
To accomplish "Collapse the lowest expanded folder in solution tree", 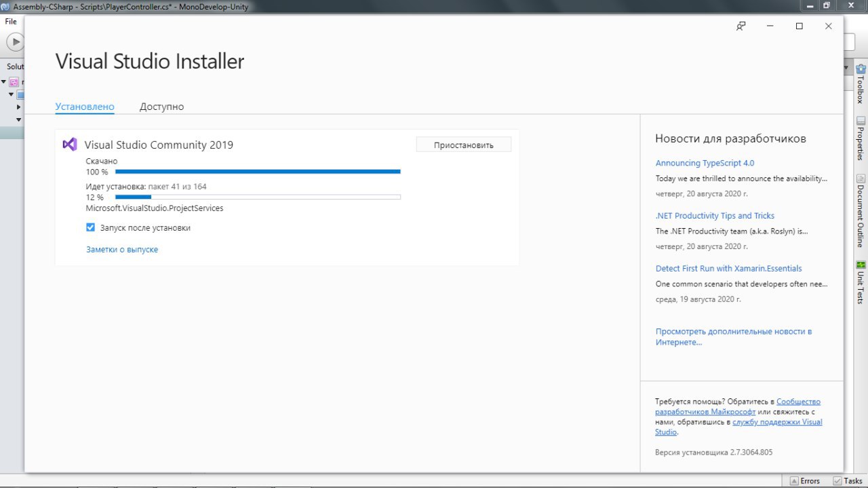I will 19,119.
